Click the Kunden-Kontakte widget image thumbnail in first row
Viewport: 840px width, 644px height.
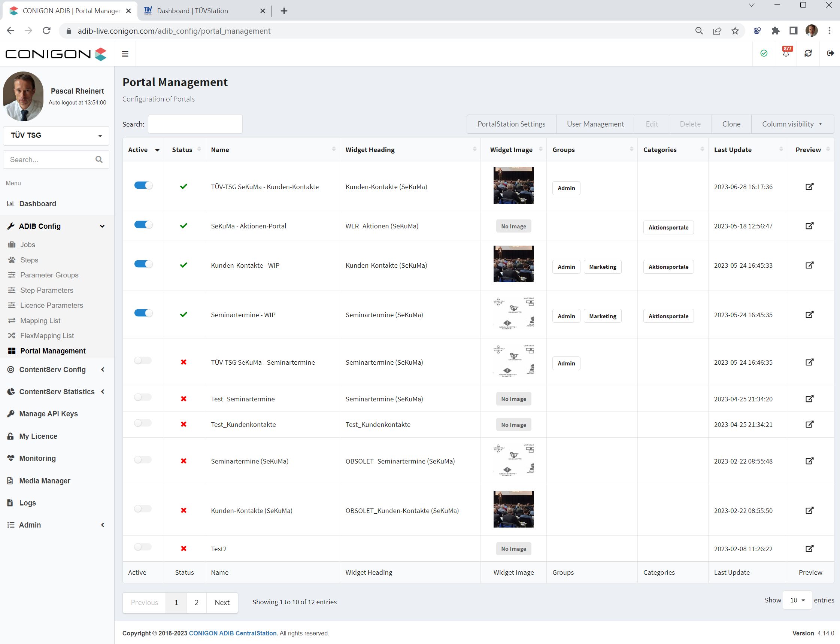coord(513,186)
